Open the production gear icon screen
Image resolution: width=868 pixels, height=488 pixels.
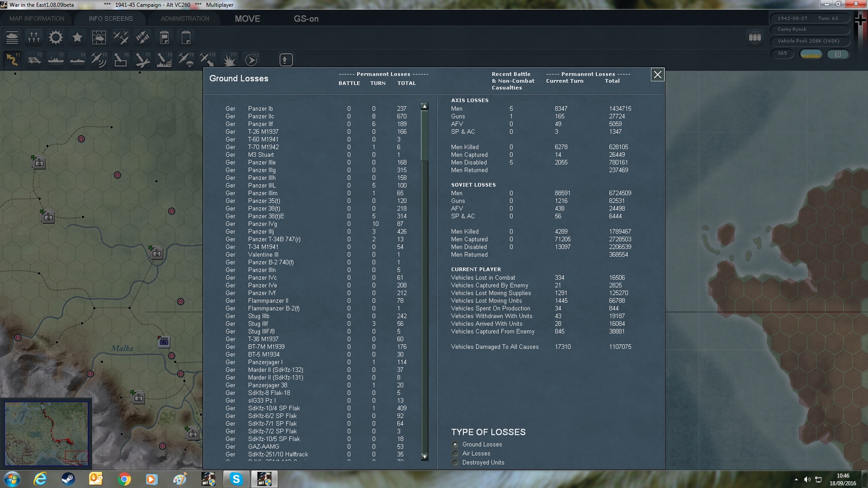56,38
